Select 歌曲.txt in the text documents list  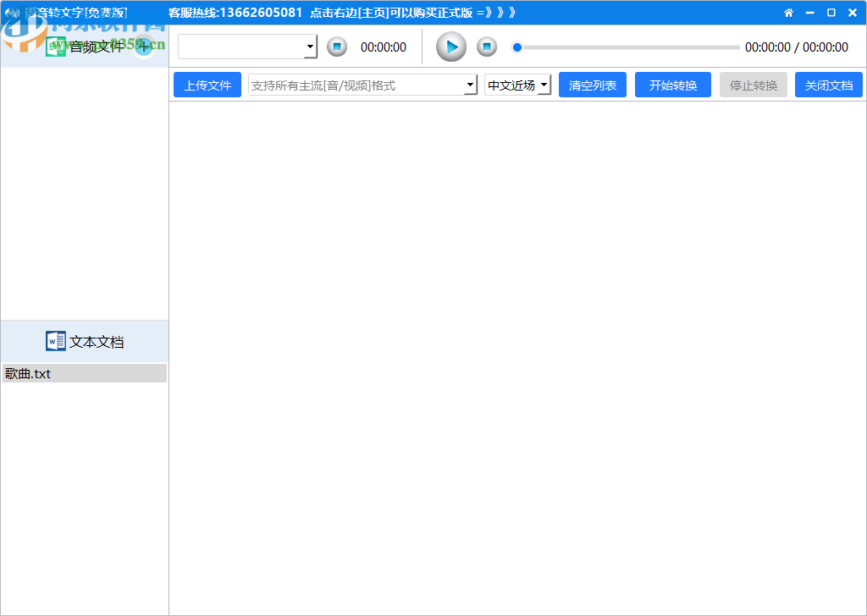(x=85, y=373)
